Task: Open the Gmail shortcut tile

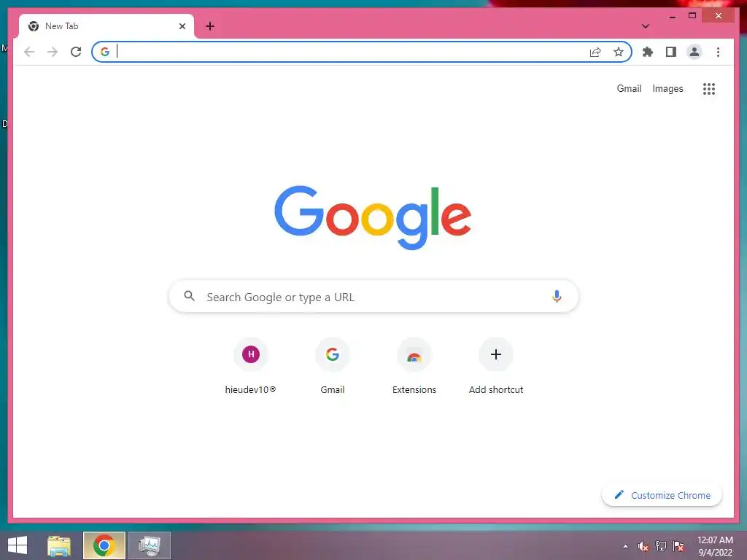Action: pos(333,367)
